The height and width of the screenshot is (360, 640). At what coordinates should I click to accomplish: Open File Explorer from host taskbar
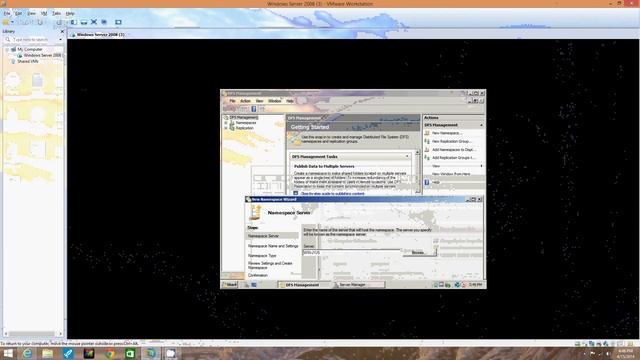click(x=48, y=353)
